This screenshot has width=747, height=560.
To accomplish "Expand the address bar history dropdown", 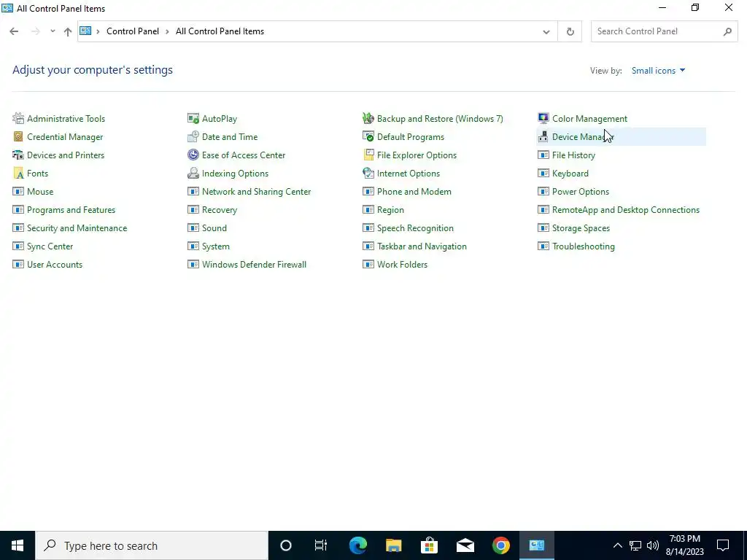I will (546, 31).
